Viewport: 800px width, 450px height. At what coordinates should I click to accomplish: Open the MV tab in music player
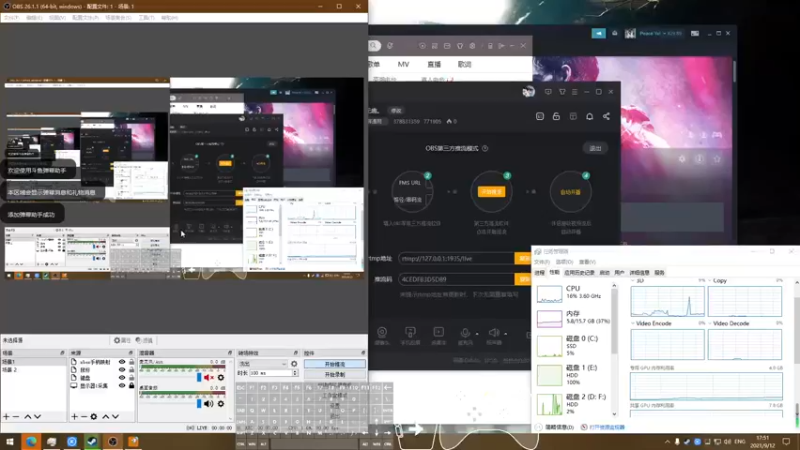pos(403,64)
